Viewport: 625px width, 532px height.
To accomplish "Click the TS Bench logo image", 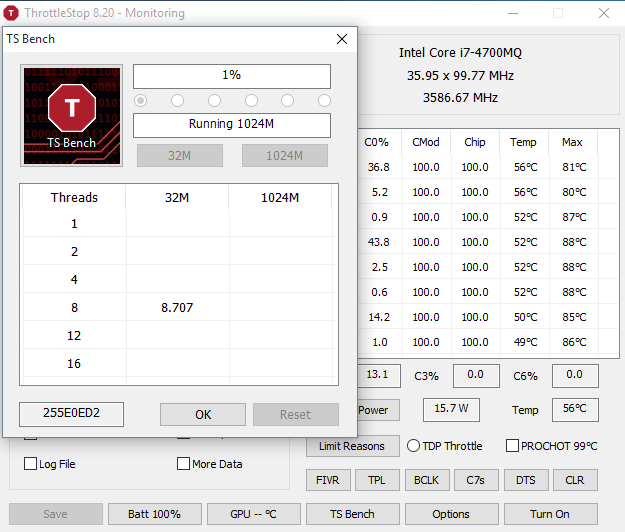I will pyautogui.click(x=72, y=116).
